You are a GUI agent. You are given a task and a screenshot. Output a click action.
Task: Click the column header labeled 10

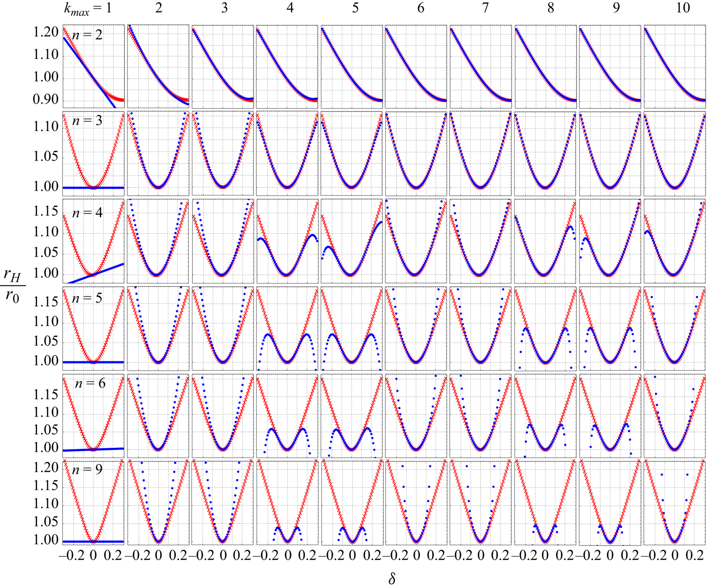pyautogui.click(x=683, y=8)
